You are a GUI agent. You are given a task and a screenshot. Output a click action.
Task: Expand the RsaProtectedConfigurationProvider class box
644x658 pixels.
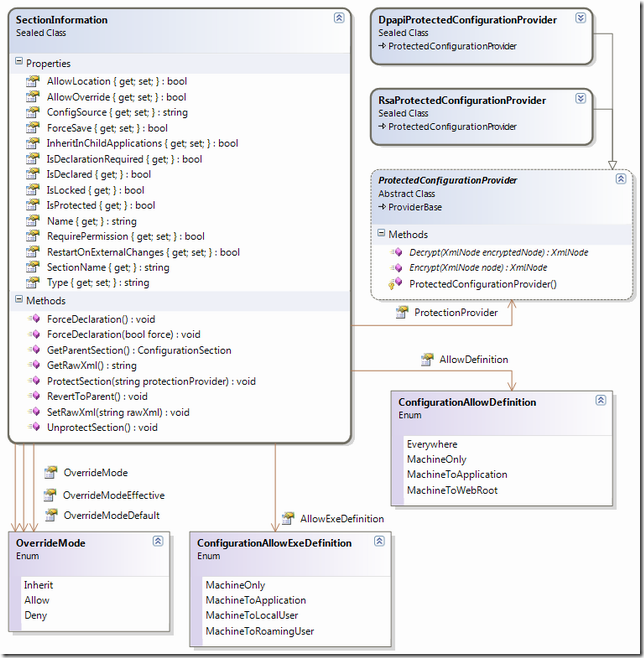[580, 98]
